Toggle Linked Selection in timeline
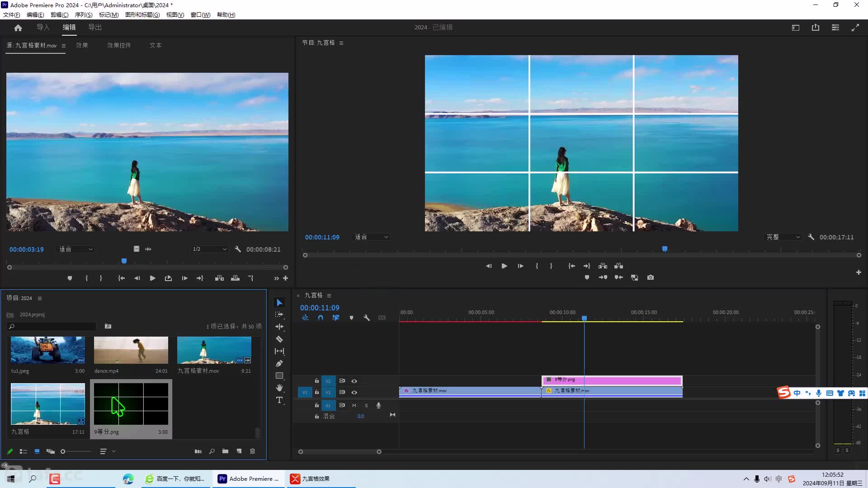Viewport: 868px width, 488px height. pyautogui.click(x=336, y=318)
